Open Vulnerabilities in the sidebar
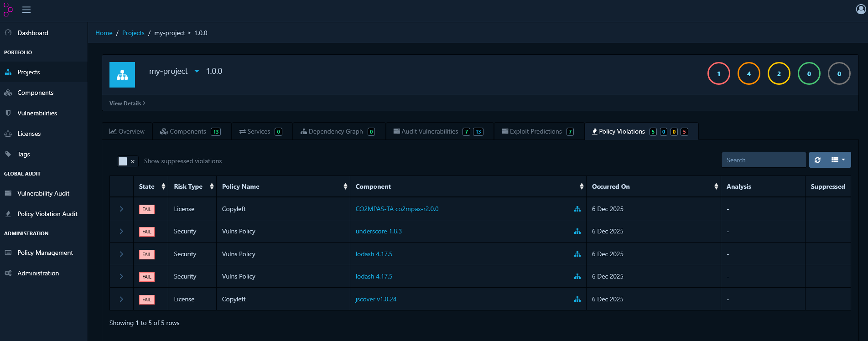The width and height of the screenshot is (868, 341). [x=44, y=113]
